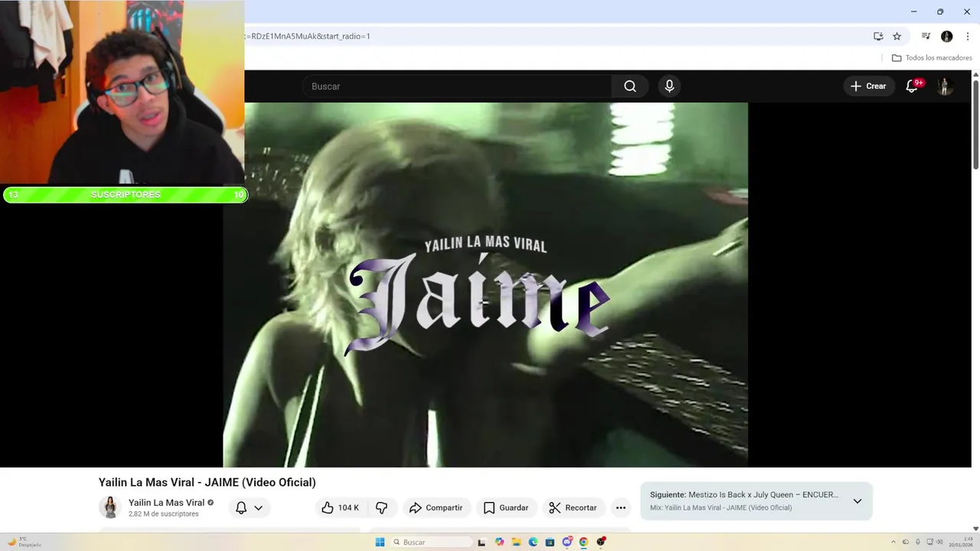Click the YouTube search magnifier button
Viewport: 980px width, 551px height.
pos(630,86)
